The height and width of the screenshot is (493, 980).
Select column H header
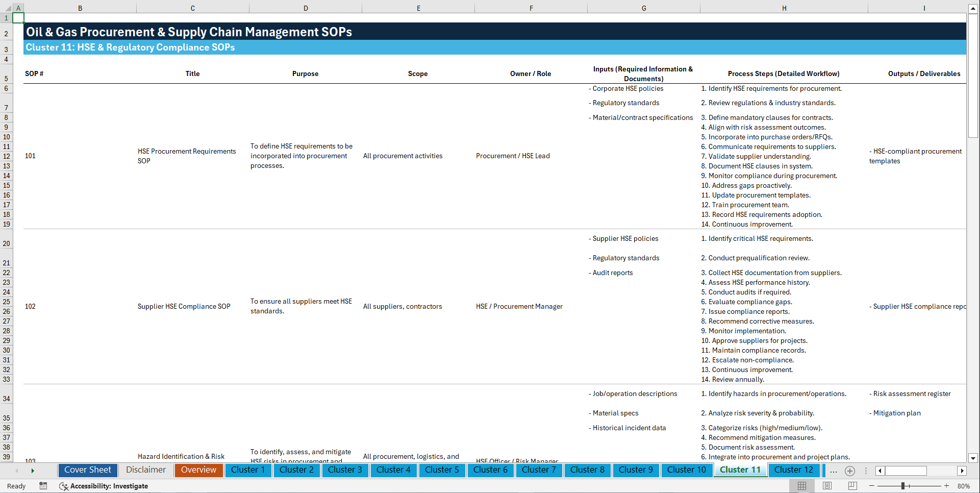[x=784, y=8]
